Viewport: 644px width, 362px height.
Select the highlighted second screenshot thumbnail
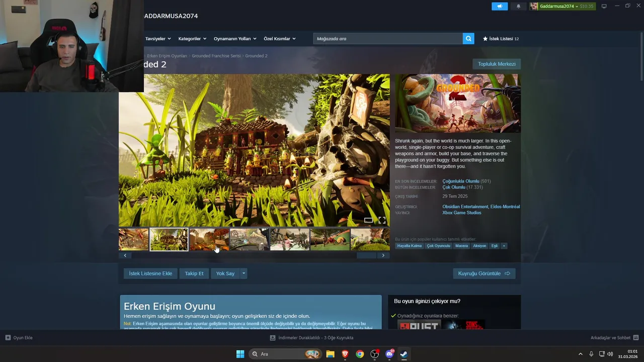(169, 239)
